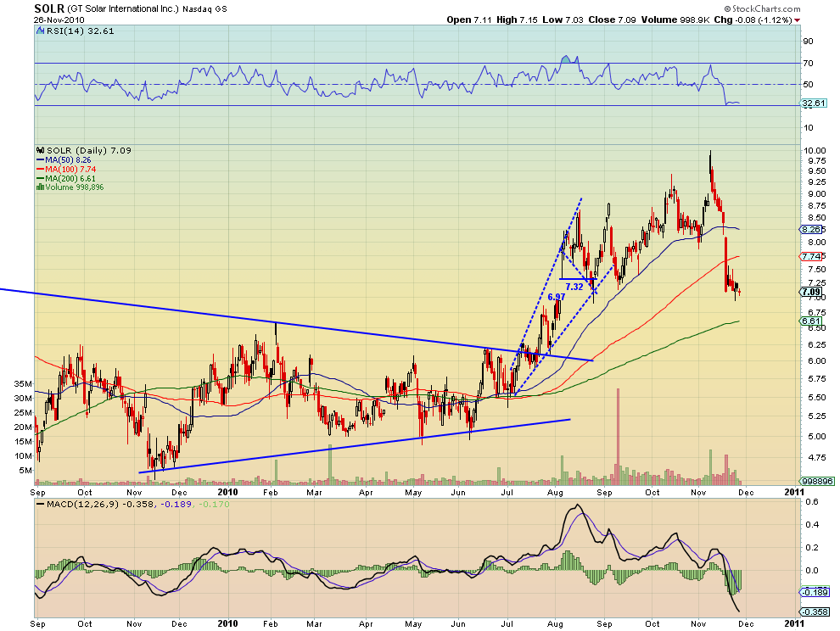
Task: Select the SOLR ticker symbol title
Action: (x=48, y=8)
